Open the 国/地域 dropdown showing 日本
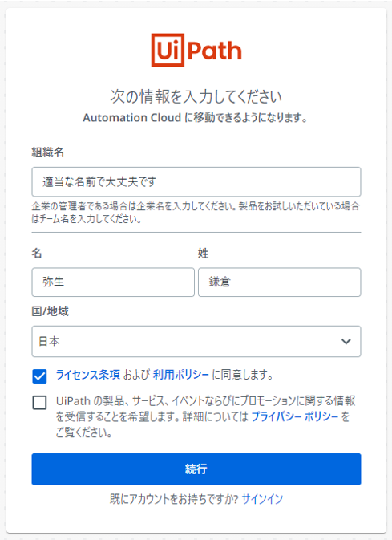This screenshot has height=540, width=392. [x=196, y=341]
